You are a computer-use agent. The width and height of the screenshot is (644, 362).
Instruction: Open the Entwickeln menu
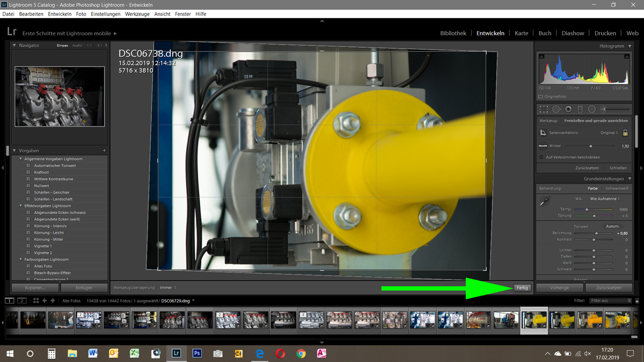[59, 14]
